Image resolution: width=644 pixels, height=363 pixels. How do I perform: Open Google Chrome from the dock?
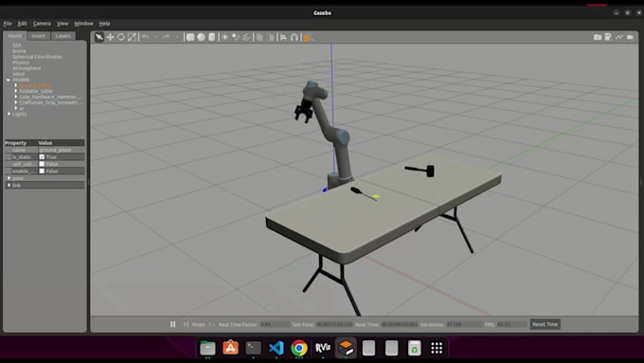(x=299, y=348)
